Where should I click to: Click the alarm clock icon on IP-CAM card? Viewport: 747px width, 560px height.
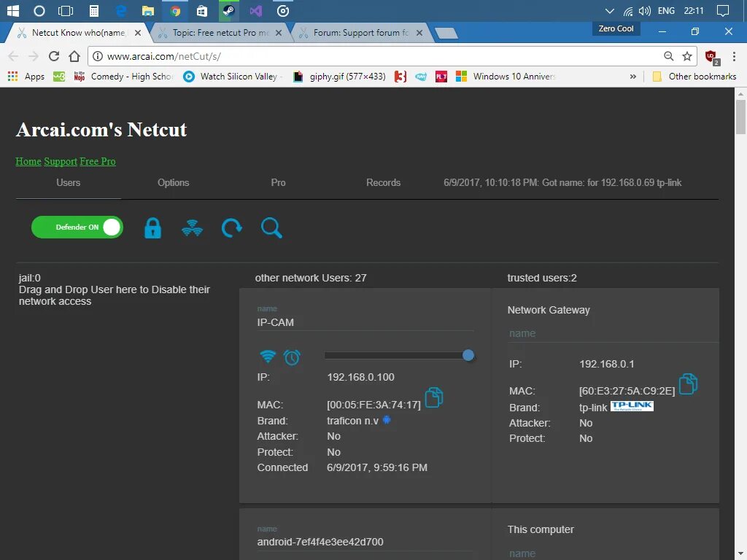click(292, 357)
